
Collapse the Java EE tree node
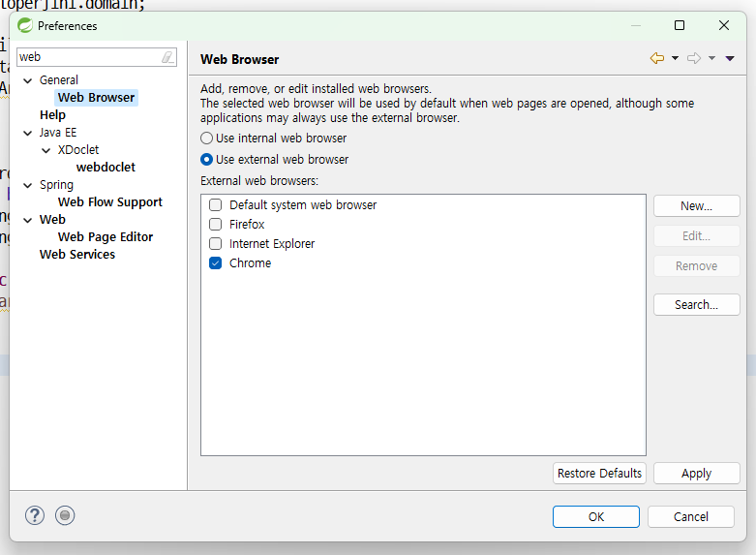pos(28,134)
